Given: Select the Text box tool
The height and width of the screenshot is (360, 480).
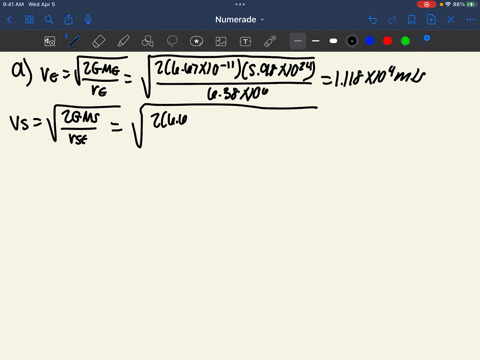Looking at the screenshot, I should (245, 41).
